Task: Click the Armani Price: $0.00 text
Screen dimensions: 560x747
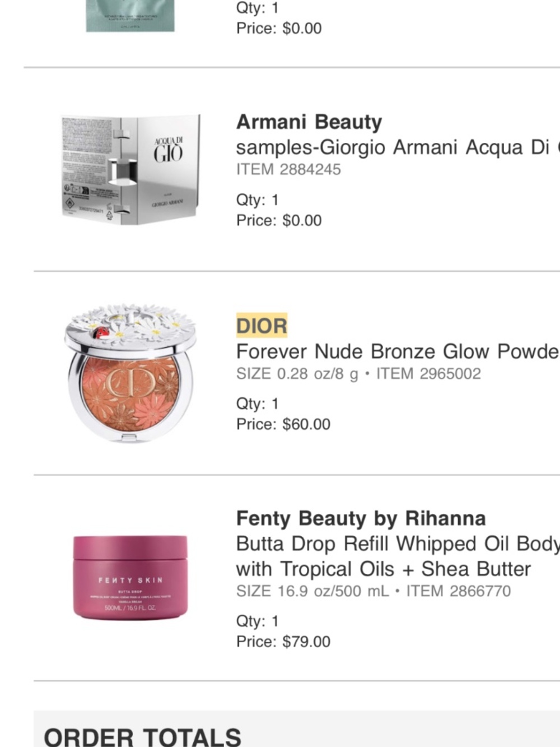Action: pyautogui.click(x=279, y=220)
